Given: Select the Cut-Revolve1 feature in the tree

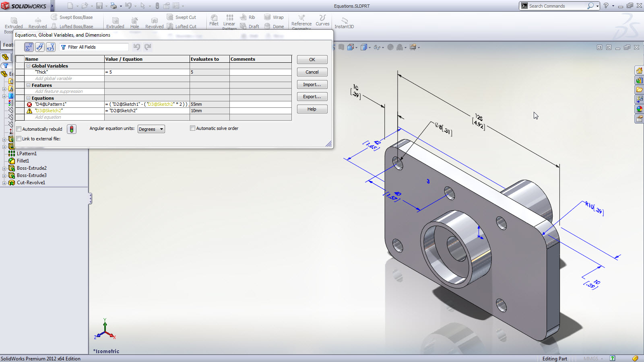Looking at the screenshot, I should coord(31,183).
